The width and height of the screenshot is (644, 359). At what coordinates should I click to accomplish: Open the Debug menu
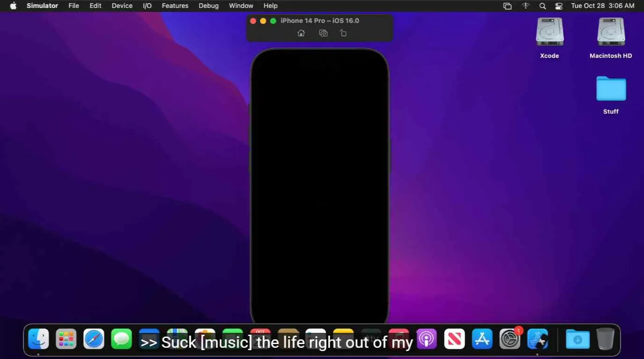209,6
